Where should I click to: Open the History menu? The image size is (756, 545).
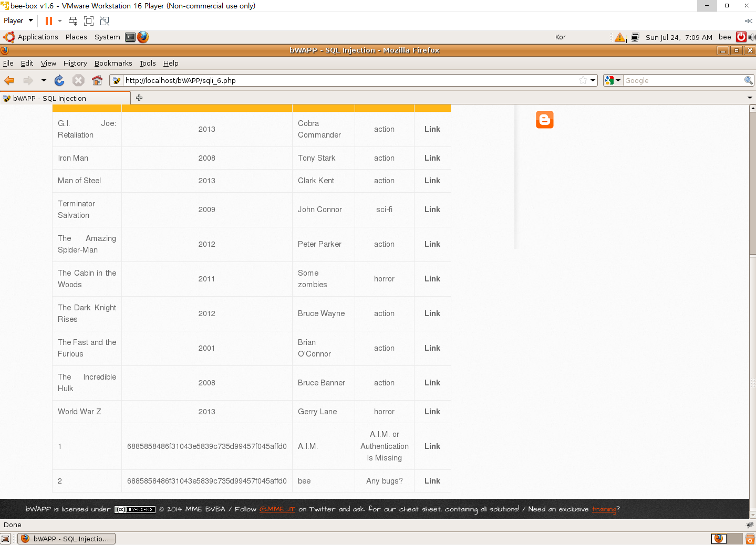tap(75, 63)
